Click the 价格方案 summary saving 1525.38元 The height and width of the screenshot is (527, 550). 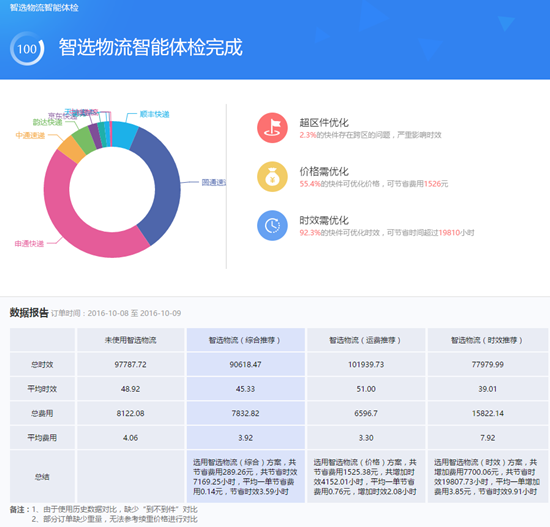click(365, 477)
